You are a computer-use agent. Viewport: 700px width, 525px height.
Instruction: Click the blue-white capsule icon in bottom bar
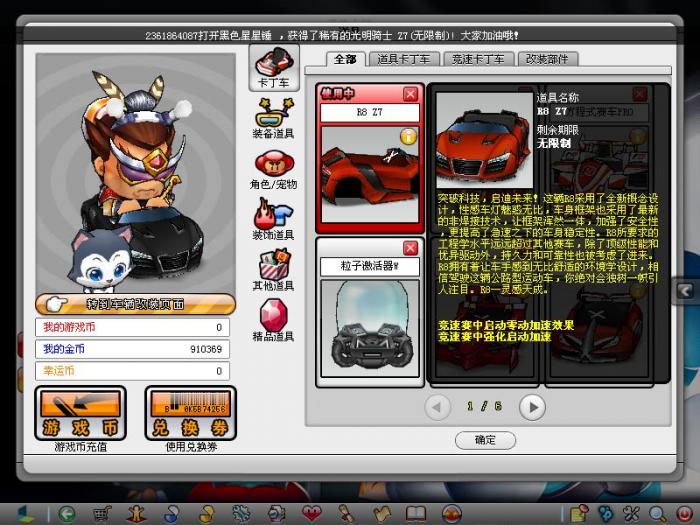[x=171, y=514]
